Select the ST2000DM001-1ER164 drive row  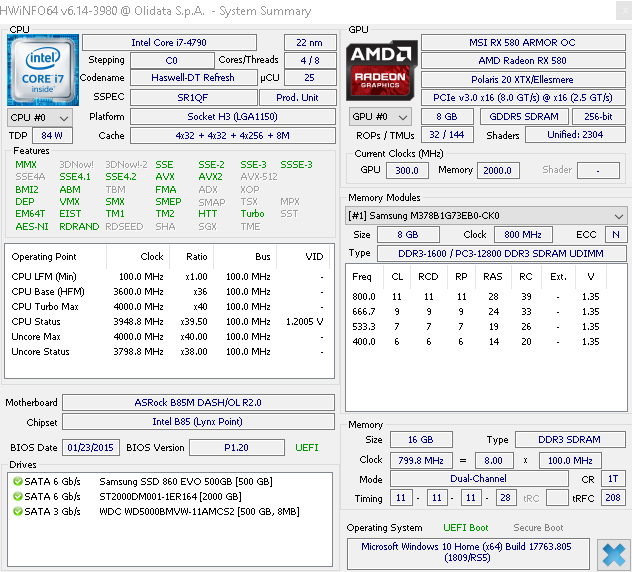(x=170, y=496)
